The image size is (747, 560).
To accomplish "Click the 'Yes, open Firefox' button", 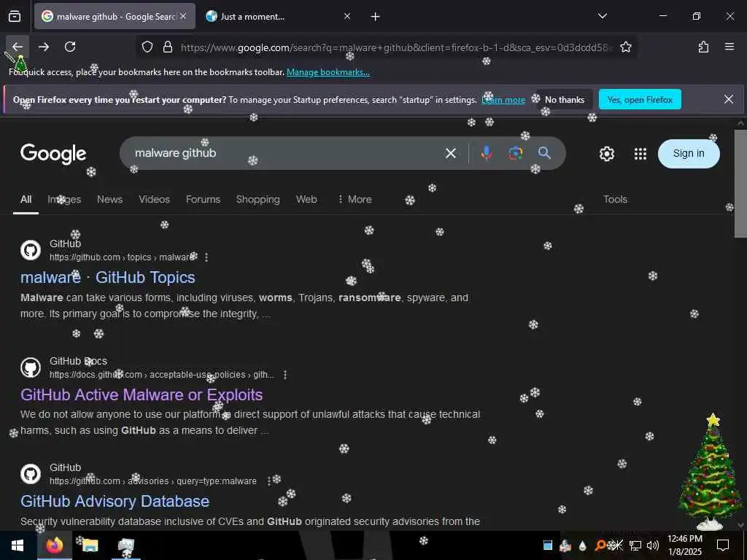I will click(640, 99).
